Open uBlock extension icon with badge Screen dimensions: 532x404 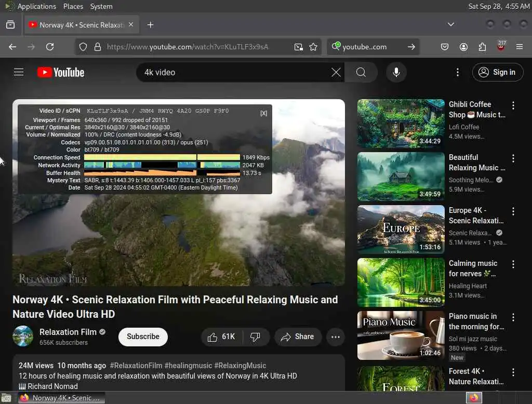[501, 46]
